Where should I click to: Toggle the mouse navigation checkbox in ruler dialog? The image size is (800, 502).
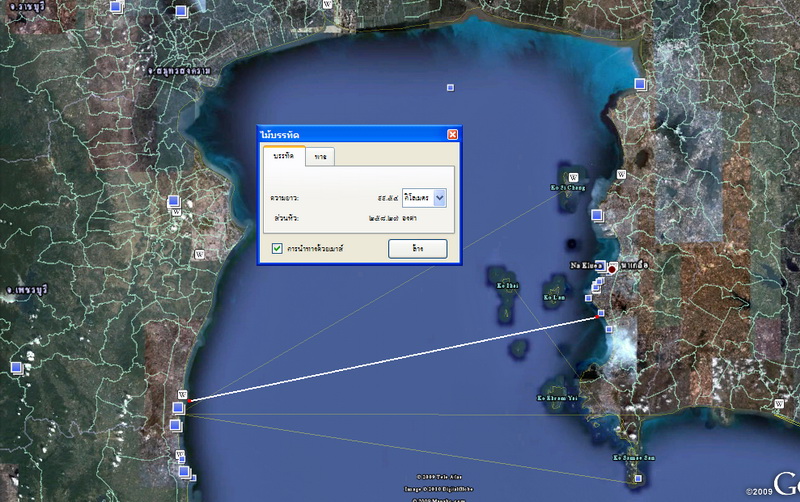click(x=277, y=247)
